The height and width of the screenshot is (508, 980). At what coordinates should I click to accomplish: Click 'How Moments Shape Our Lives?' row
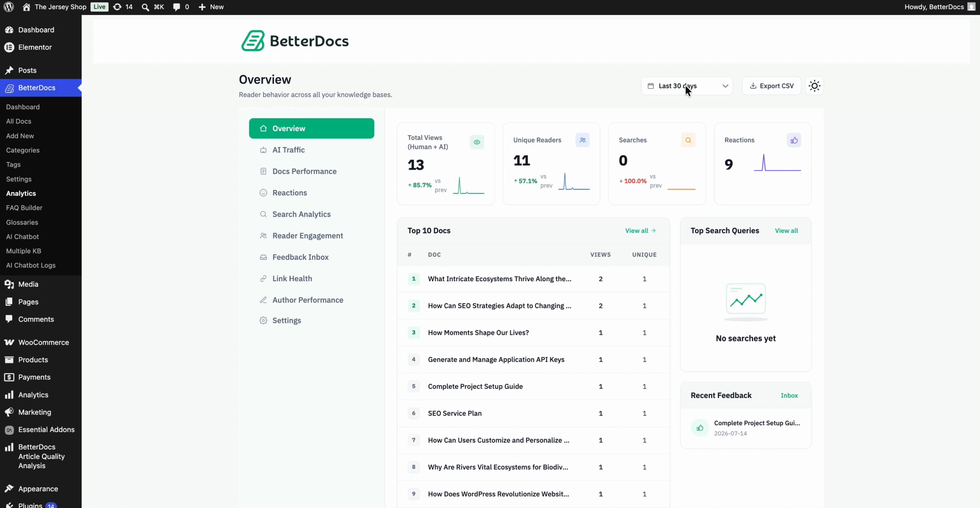pos(533,333)
